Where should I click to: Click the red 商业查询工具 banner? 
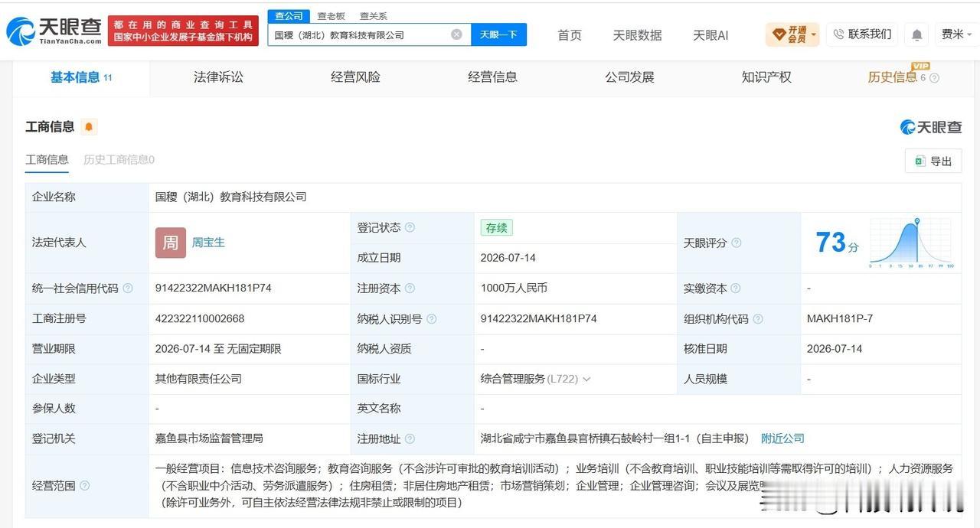click(183, 31)
